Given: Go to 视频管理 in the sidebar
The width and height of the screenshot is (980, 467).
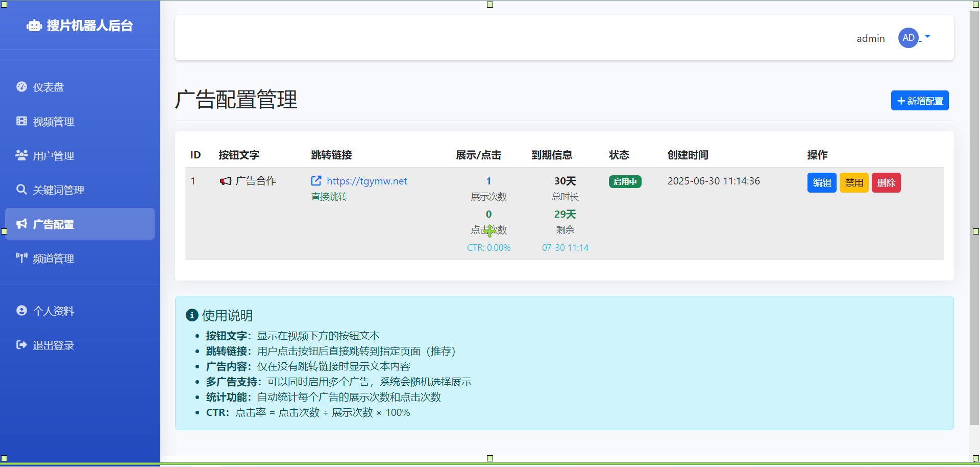Looking at the screenshot, I should click(53, 122).
